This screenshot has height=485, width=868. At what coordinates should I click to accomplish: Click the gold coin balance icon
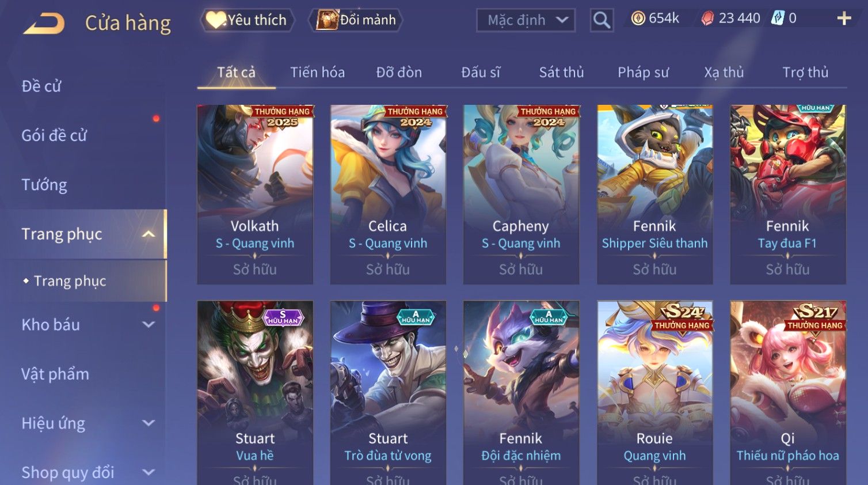(x=638, y=18)
